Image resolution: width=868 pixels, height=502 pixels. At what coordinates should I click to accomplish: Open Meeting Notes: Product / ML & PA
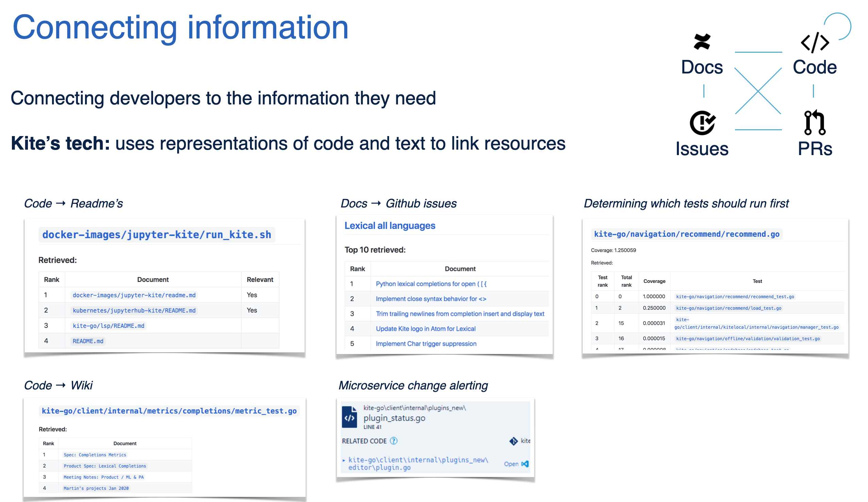(x=103, y=477)
